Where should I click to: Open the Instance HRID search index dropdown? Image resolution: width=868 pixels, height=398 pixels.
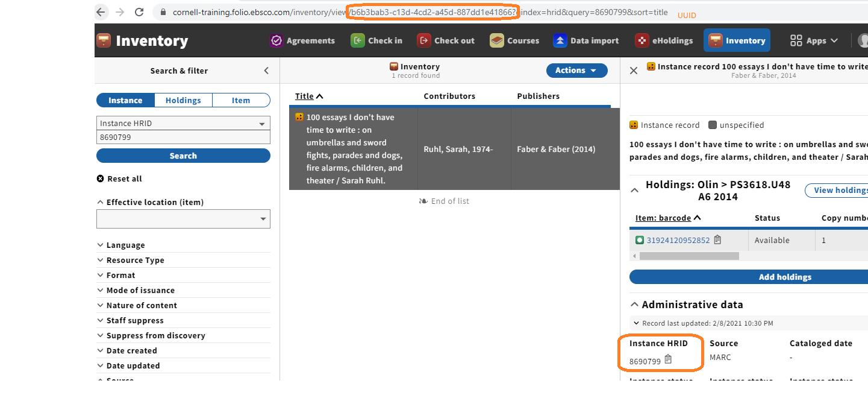[x=183, y=123]
